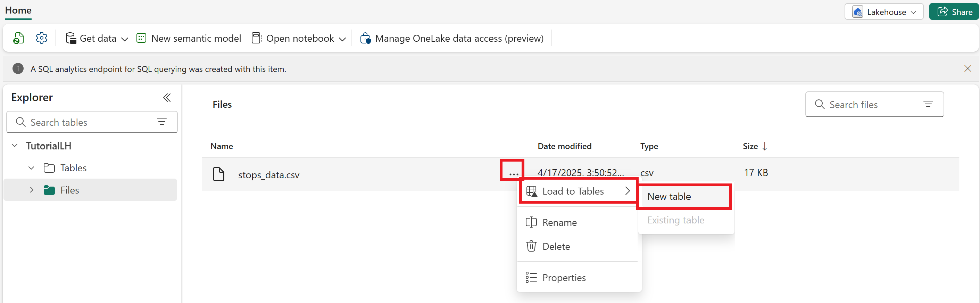Expand the Open notebook chevron

click(x=342, y=39)
